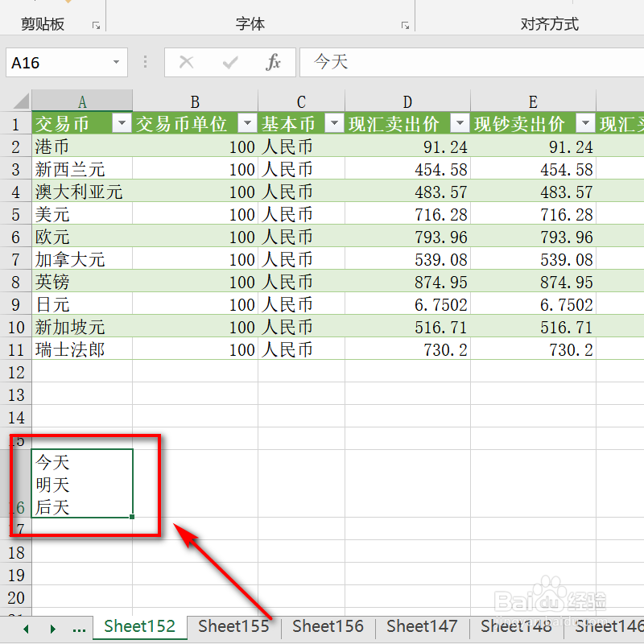The image size is (644, 644).
Task: Select row 20 header
Action: 15,597
